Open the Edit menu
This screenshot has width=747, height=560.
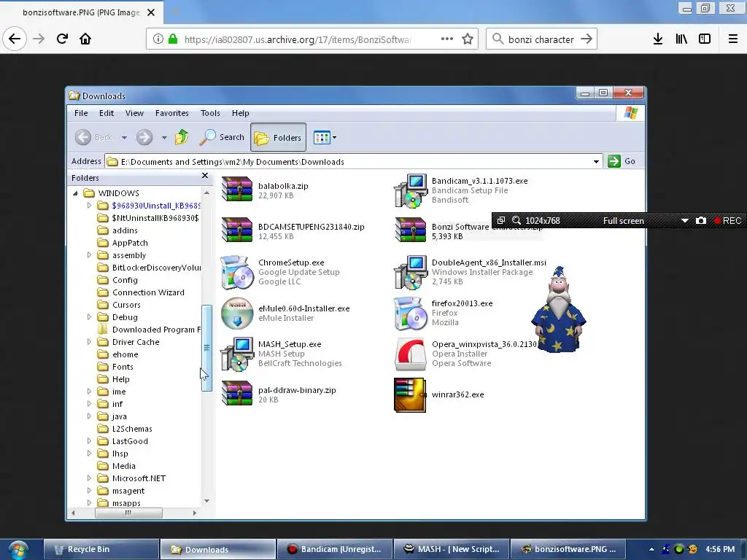pos(107,113)
